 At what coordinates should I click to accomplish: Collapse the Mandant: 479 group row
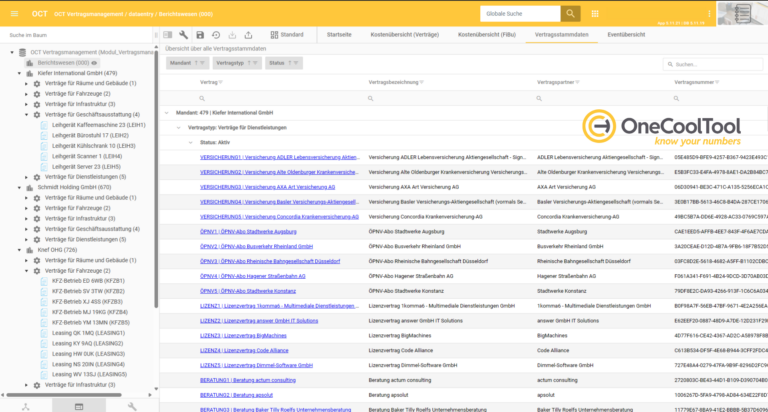click(167, 113)
